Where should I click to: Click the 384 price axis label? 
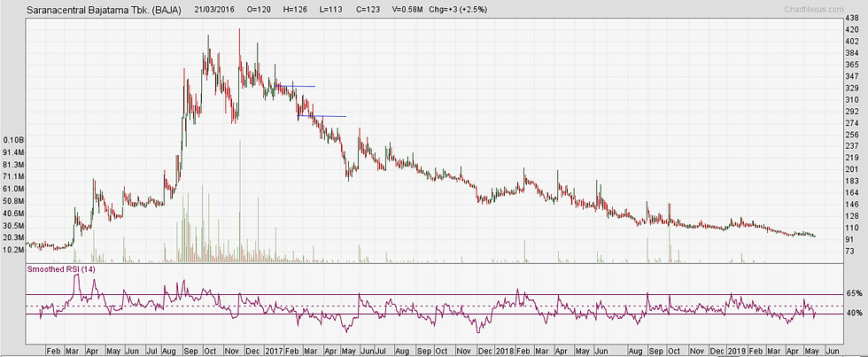[x=853, y=53]
